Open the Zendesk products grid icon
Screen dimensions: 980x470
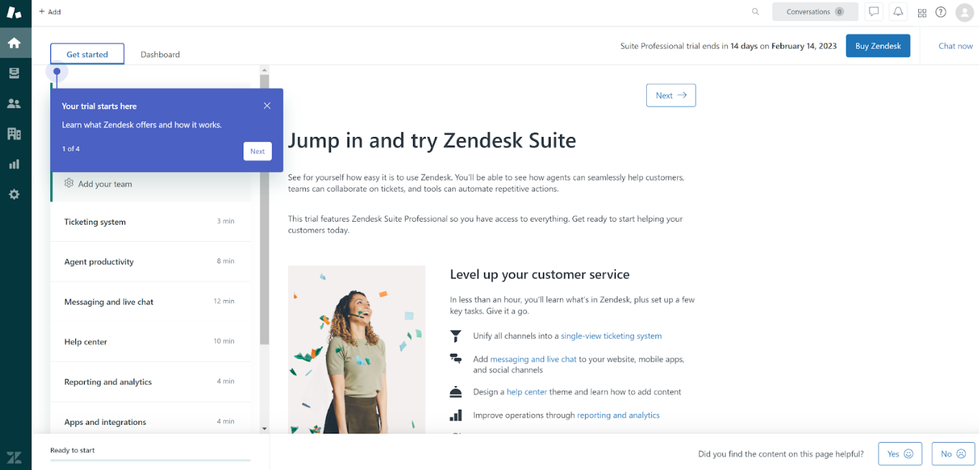pos(922,12)
